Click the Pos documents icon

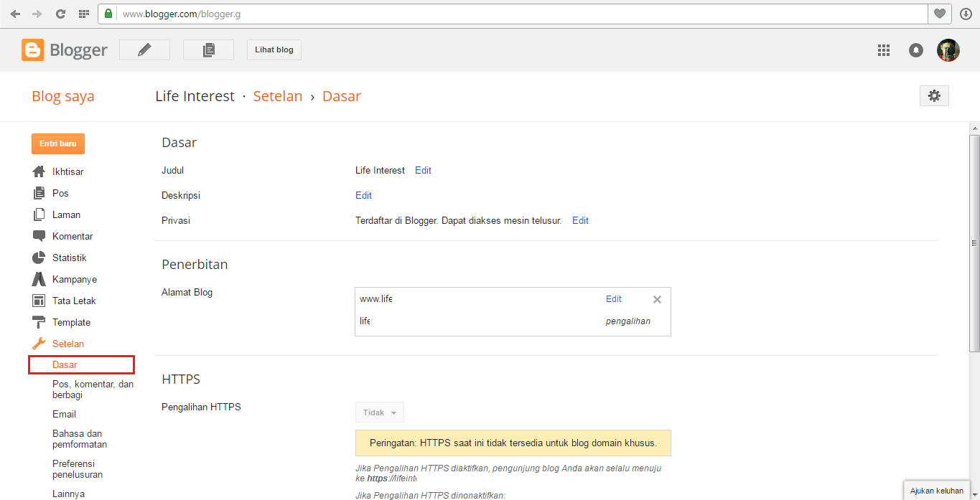tap(39, 193)
